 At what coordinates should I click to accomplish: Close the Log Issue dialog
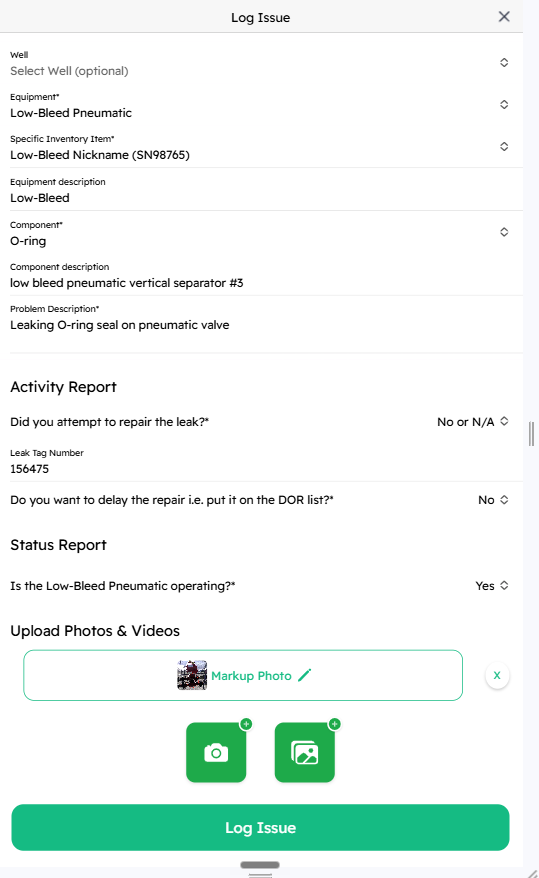tap(504, 17)
